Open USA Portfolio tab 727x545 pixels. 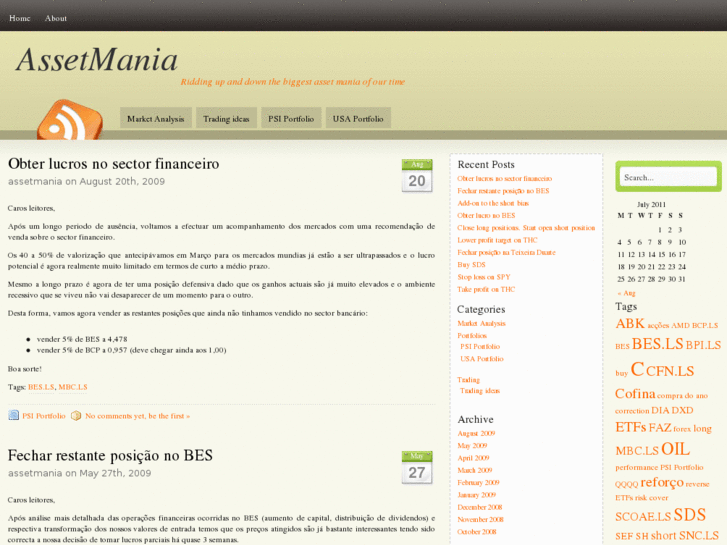pyautogui.click(x=358, y=118)
